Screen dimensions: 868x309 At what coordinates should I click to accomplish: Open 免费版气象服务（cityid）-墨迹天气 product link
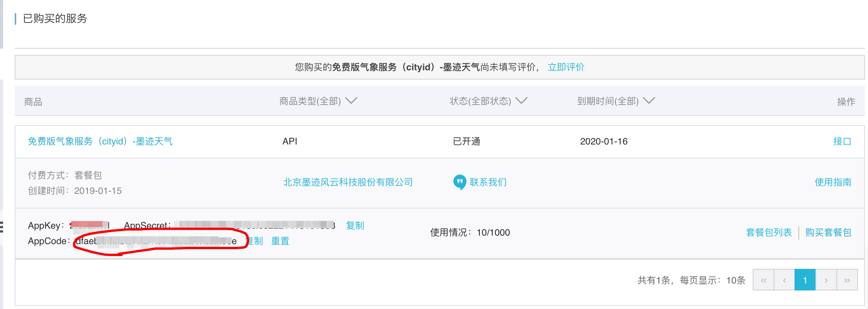100,141
